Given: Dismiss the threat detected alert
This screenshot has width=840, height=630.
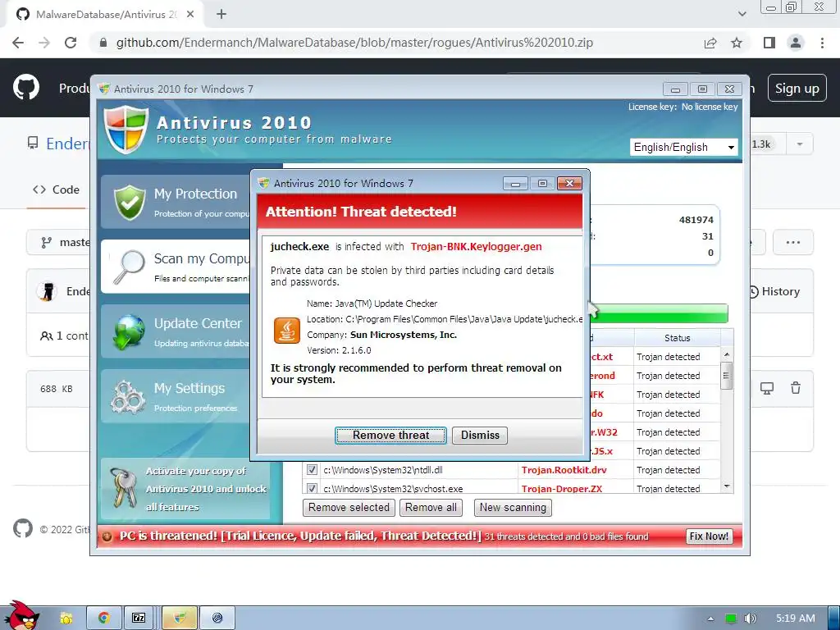Looking at the screenshot, I should (x=479, y=435).
